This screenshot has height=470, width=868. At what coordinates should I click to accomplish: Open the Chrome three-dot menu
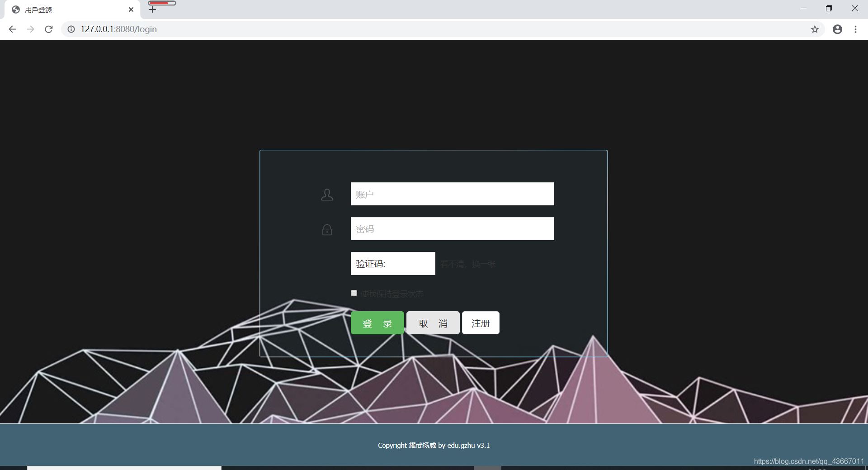click(x=855, y=29)
